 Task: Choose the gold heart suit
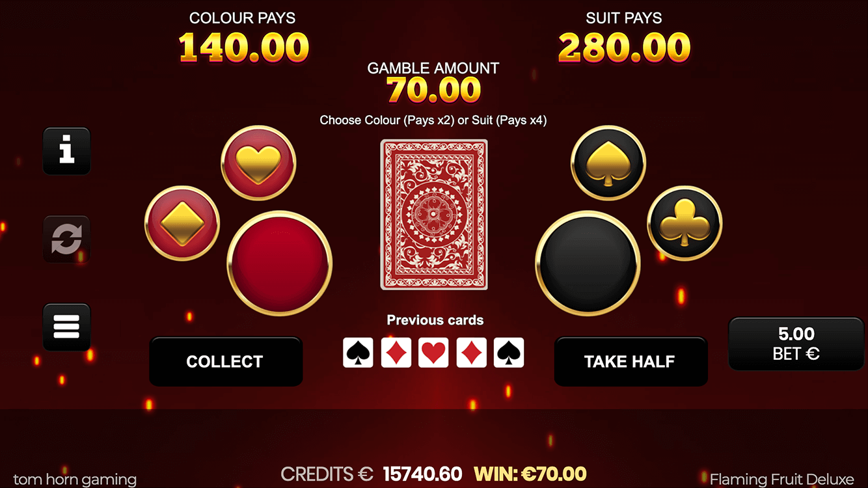pyautogui.click(x=258, y=163)
